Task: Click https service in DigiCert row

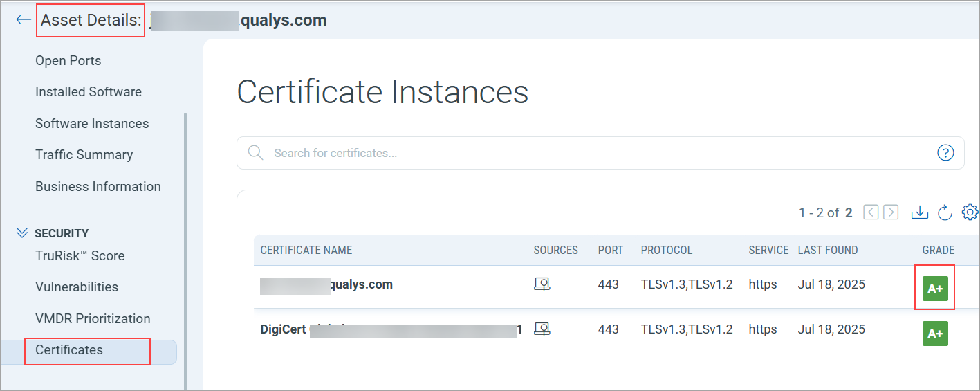Action: click(x=763, y=329)
